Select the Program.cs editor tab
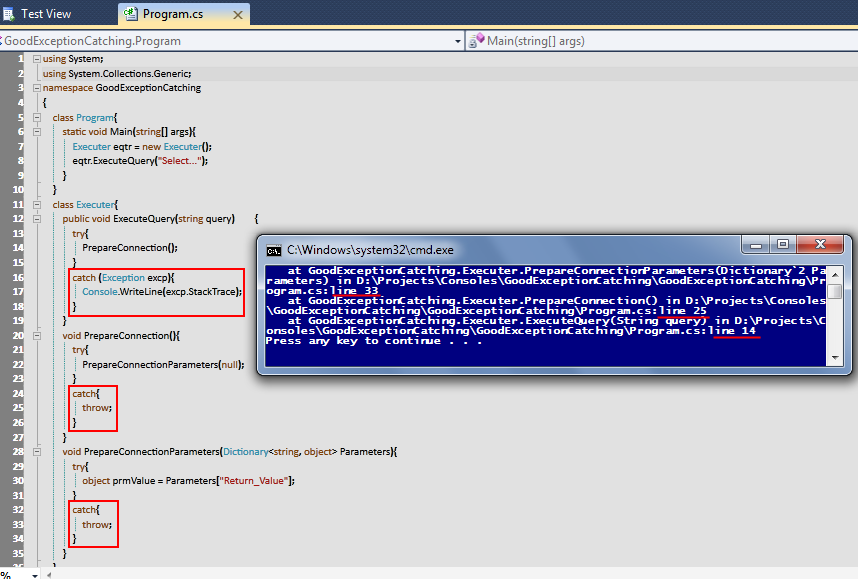Viewport: 858px width, 579px height. pos(171,14)
